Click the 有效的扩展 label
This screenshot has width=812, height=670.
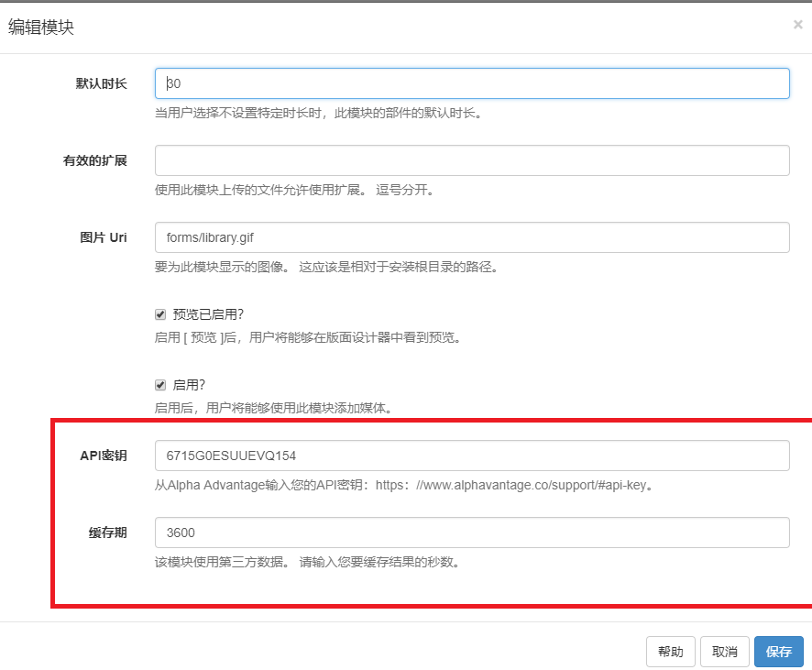click(94, 160)
